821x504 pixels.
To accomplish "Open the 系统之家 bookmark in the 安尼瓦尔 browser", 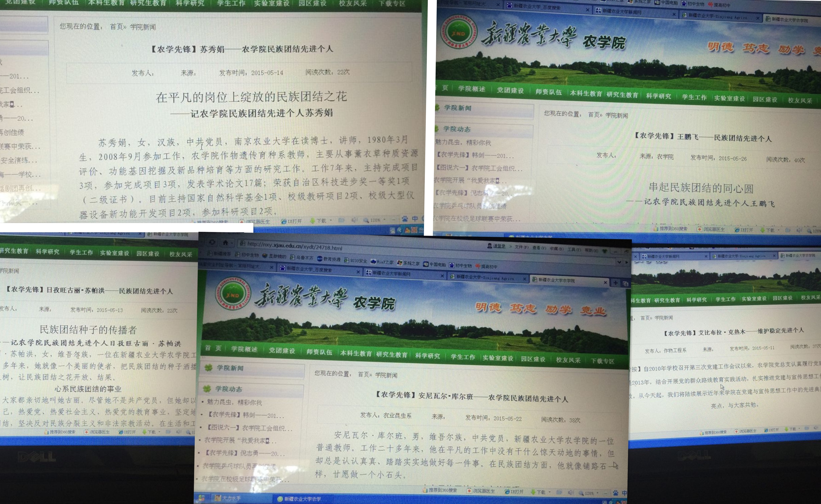I will click(x=408, y=263).
